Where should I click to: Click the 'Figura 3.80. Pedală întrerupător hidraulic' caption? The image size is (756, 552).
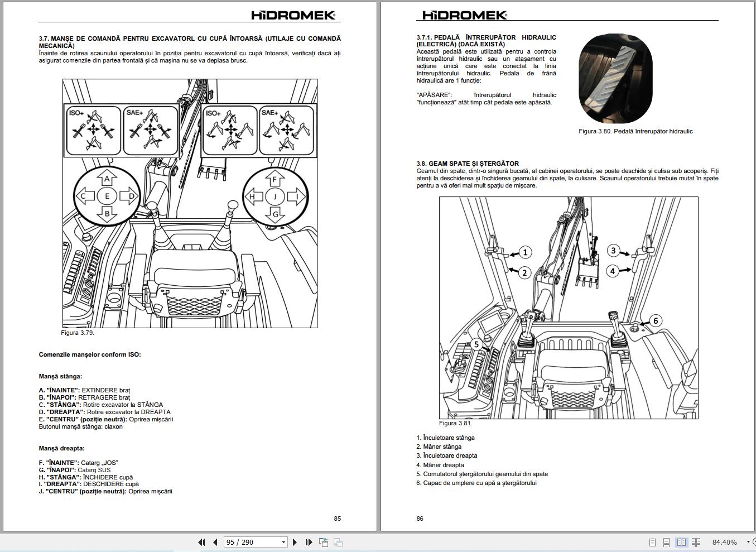click(x=635, y=131)
